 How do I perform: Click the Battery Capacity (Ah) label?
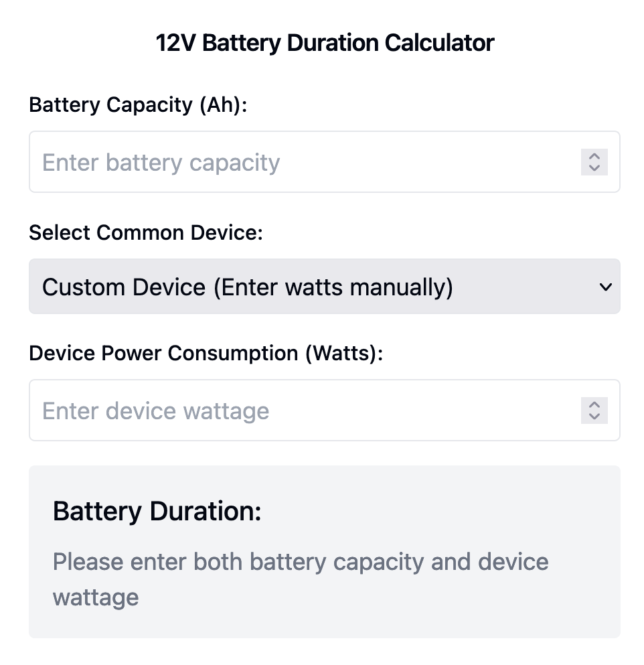pyautogui.click(x=138, y=105)
